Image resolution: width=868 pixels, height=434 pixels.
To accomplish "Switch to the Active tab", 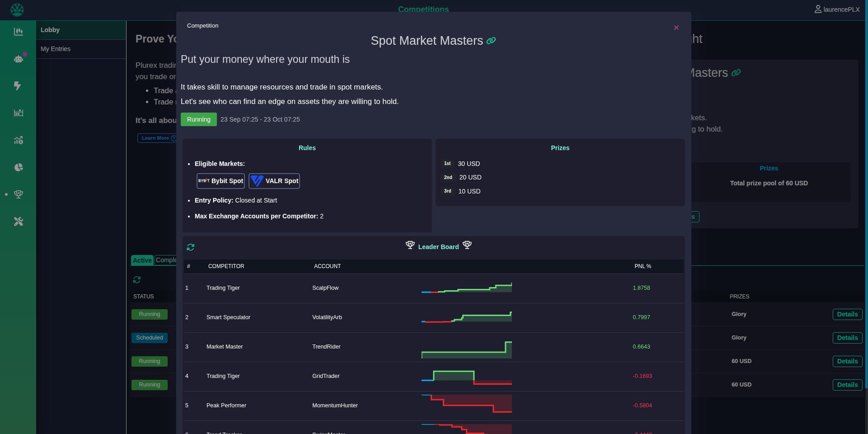I will tap(142, 260).
